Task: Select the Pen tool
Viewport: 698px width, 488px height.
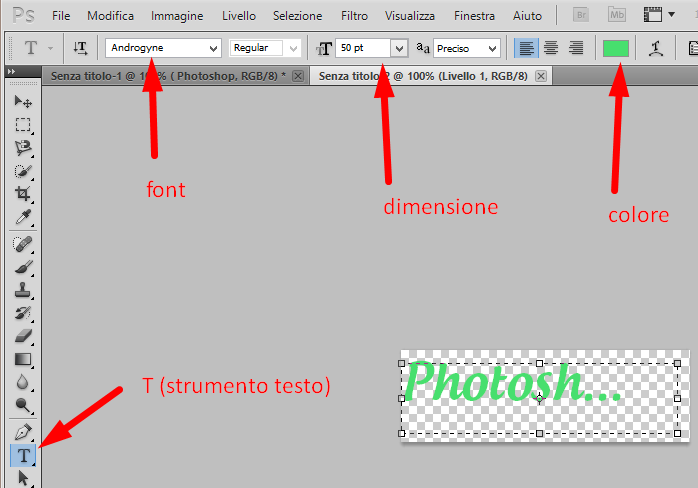Action: coord(23,432)
